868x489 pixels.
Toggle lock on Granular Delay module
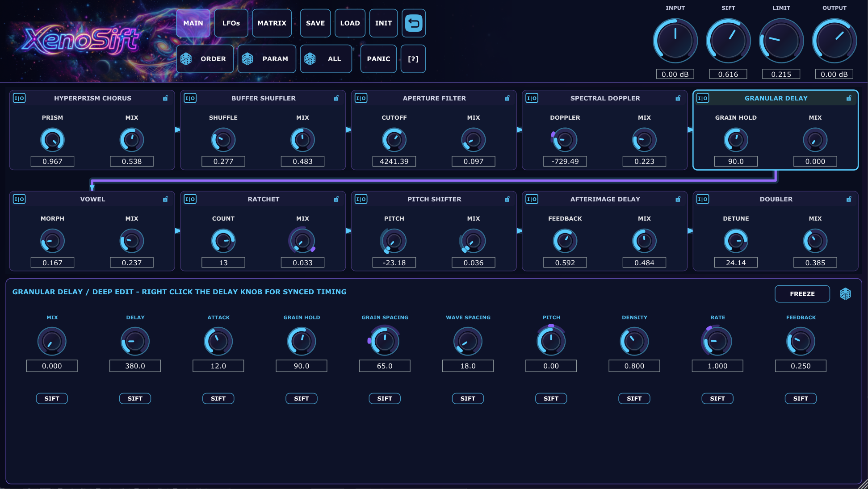[849, 98]
